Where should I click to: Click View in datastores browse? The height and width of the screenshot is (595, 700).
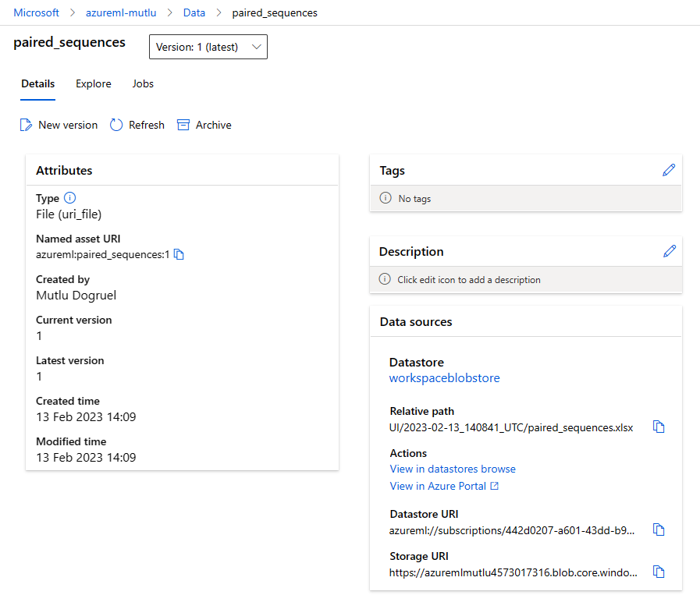coord(453,469)
